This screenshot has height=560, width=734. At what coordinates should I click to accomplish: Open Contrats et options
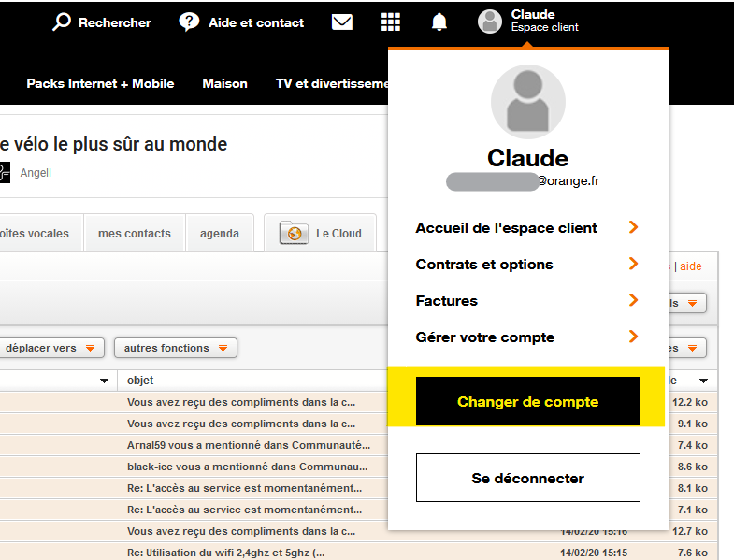pos(484,265)
